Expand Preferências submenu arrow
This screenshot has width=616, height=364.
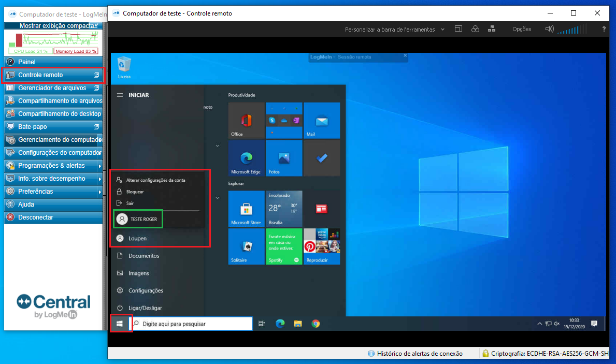pyautogui.click(x=99, y=192)
